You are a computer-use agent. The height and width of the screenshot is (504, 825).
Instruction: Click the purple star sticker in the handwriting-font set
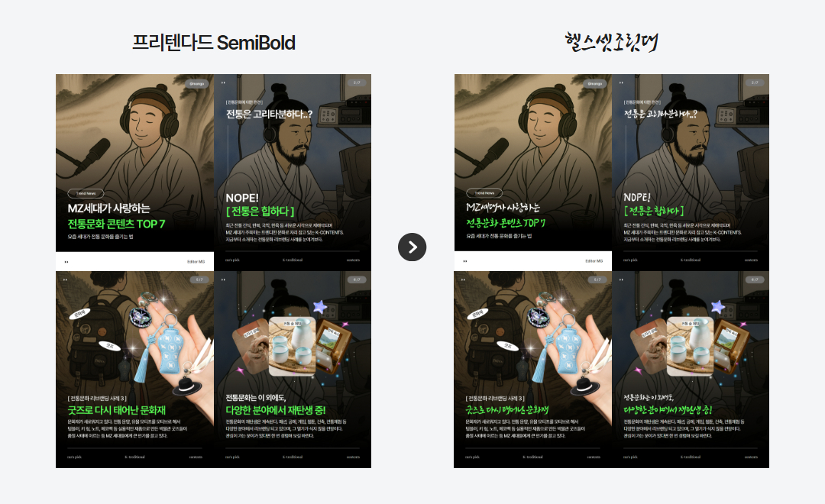pyautogui.click(x=717, y=306)
